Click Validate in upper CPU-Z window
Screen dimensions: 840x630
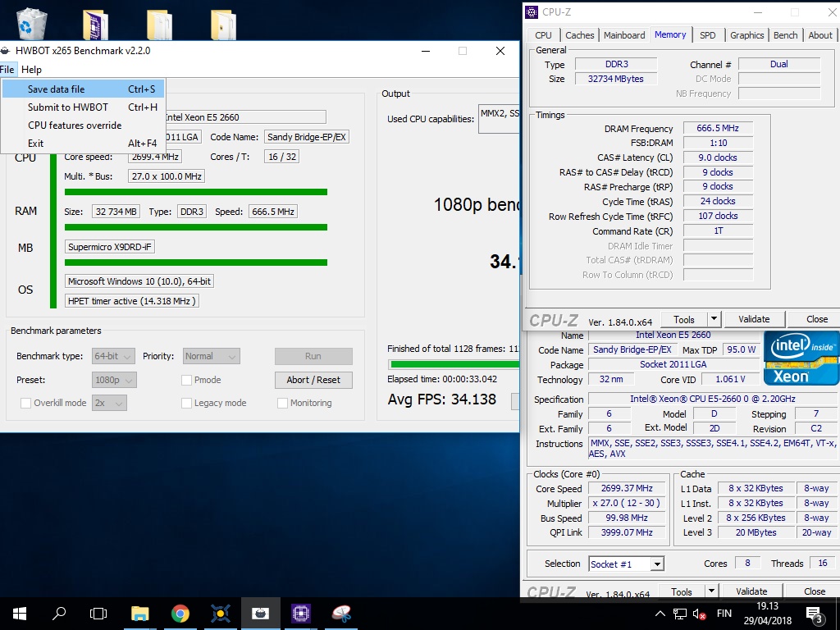(754, 319)
